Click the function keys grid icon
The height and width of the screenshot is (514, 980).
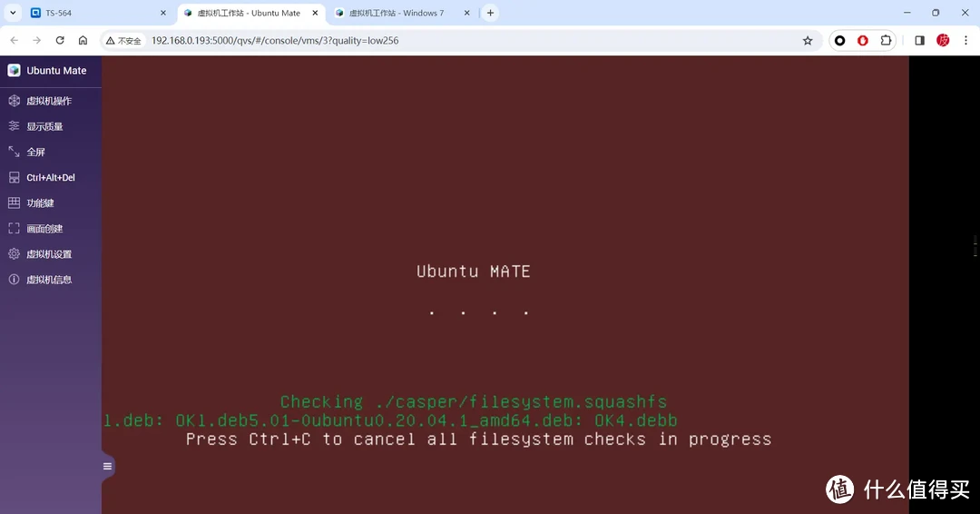pyautogui.click(x=14, y=203)
